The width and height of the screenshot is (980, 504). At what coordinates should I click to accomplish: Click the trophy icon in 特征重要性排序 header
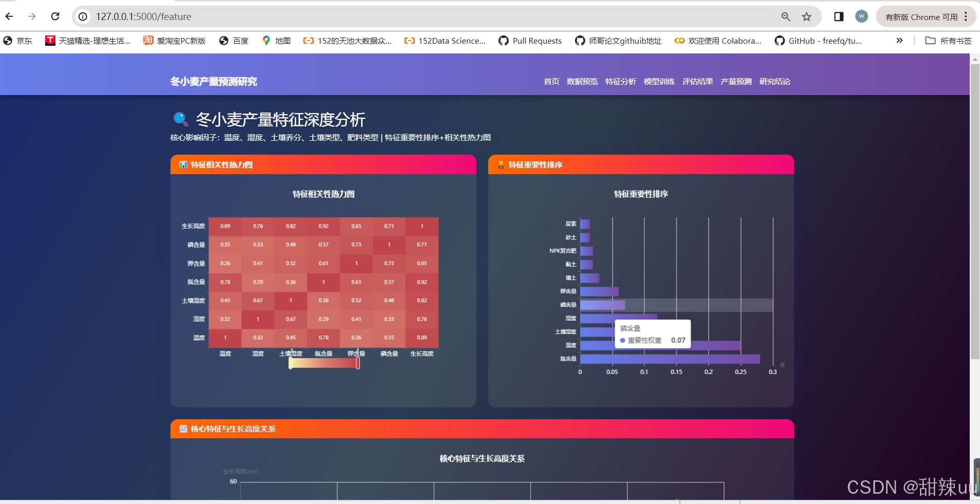tap(501, 165)
